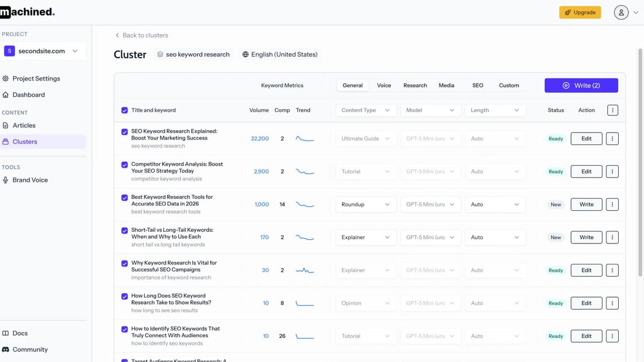Click the Articles document icon

[x=6, y=125]
